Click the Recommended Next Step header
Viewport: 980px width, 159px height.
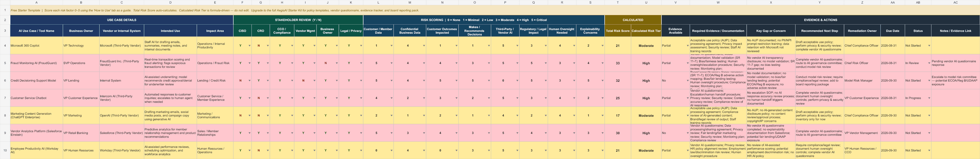pos(819,31)
